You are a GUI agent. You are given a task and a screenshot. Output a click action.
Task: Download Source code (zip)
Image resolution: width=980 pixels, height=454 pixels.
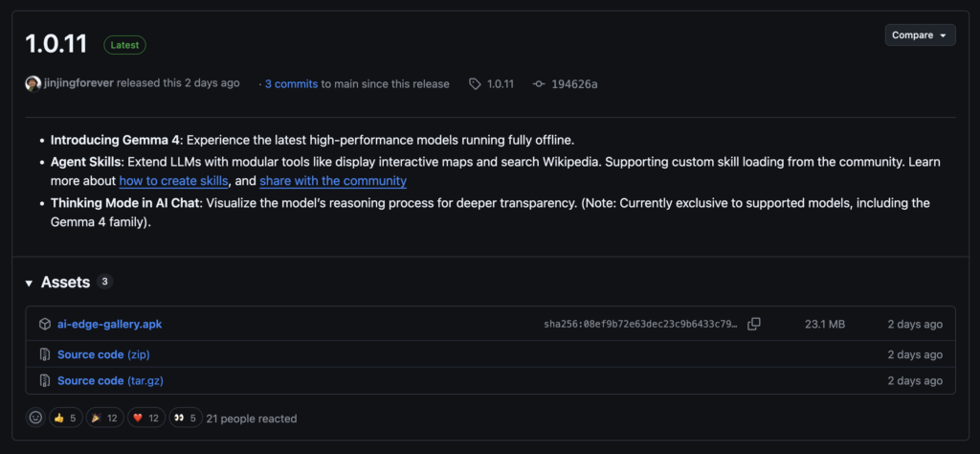click(103, 354)
